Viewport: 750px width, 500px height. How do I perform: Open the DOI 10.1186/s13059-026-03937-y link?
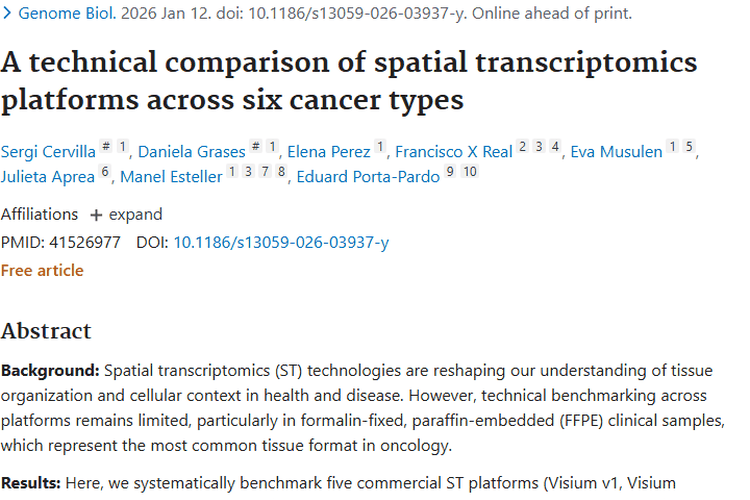pyautogui.click(x=281, y=242)
